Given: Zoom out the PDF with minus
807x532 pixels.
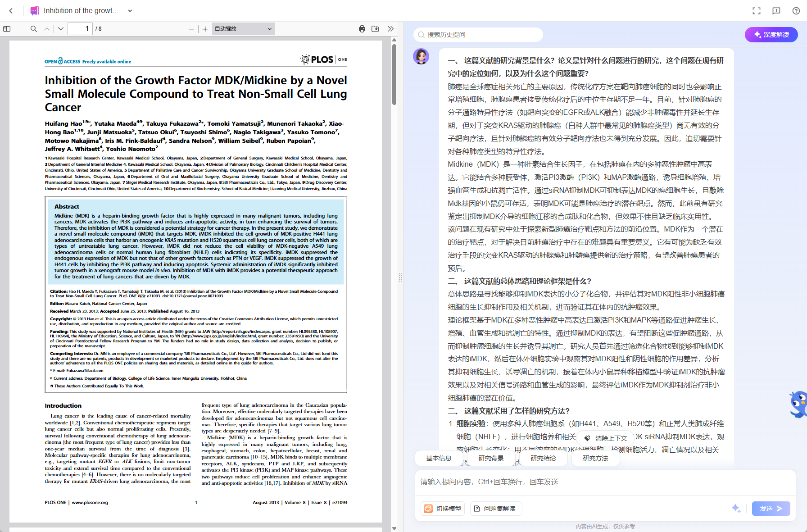Looking at the screenshot, I should tap(191, 29).
